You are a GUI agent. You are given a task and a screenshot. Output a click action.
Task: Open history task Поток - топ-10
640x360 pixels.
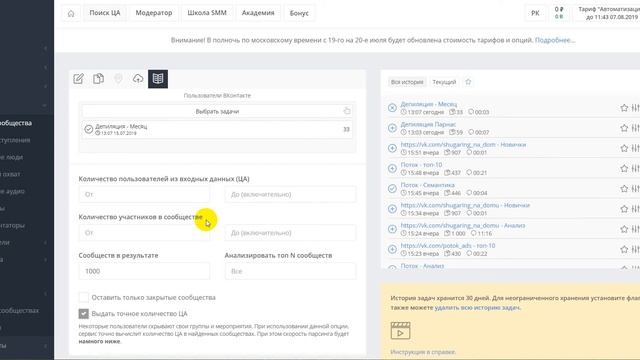421,164
